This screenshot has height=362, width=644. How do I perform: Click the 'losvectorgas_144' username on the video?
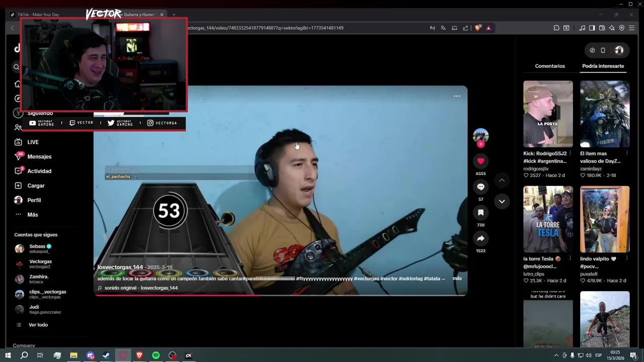point(120,267)
